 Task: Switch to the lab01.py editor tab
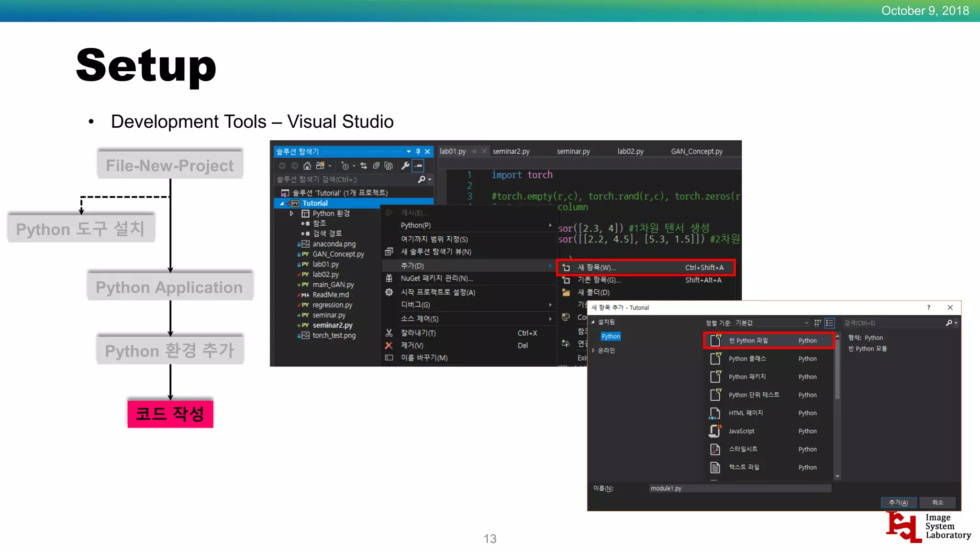click(453, 151)
